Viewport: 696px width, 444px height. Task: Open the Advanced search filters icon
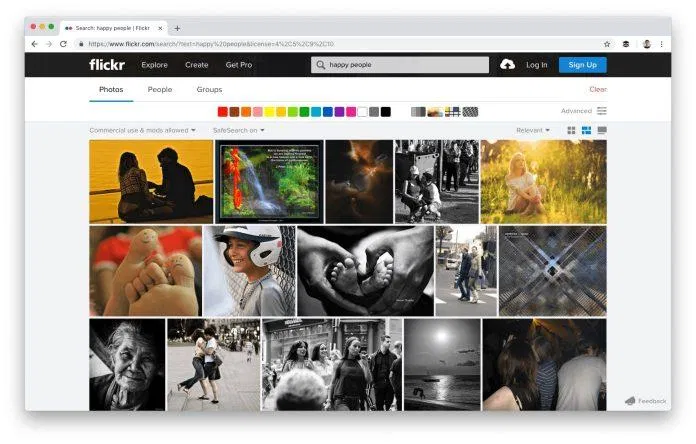pyautogui.click(x=601, y=111)
